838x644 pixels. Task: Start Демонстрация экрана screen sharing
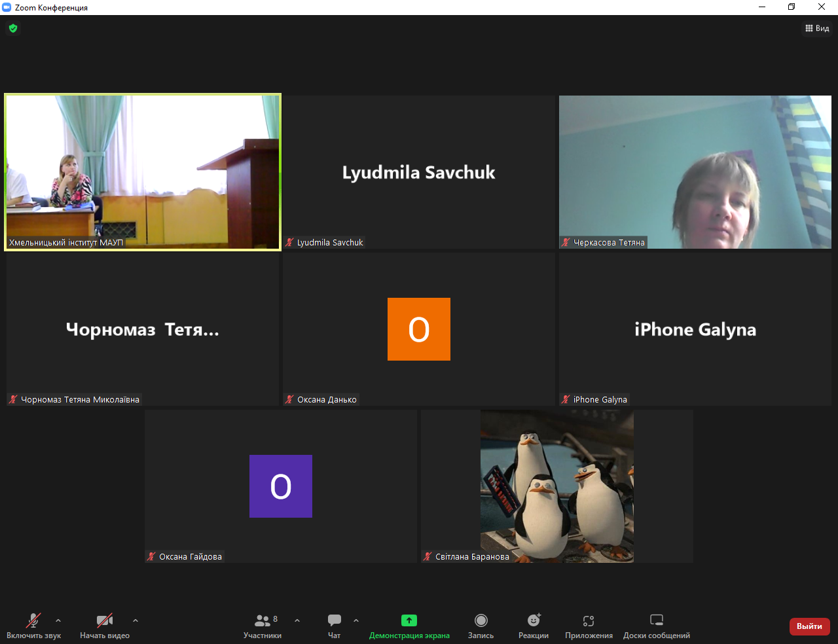click(x=409, y=626)
